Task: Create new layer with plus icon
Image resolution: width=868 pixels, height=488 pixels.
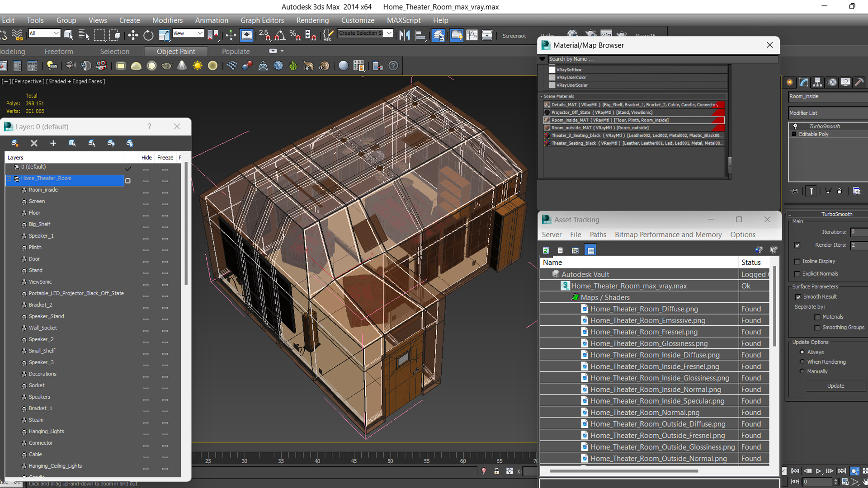Action: (x=53, y=143)
